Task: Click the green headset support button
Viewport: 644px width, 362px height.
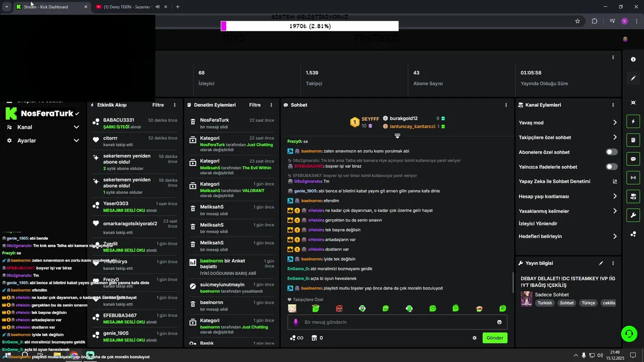Action: click(628, 333)
